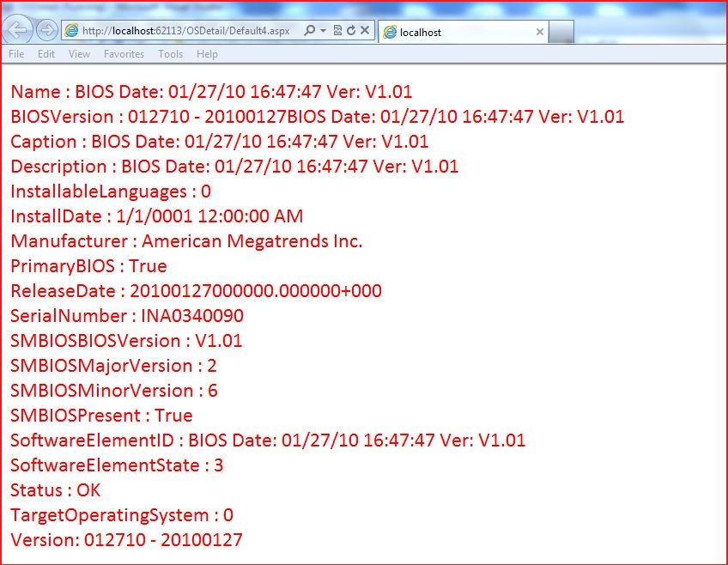
Task: Select the localhost tab
Action: tap(463, 32)
